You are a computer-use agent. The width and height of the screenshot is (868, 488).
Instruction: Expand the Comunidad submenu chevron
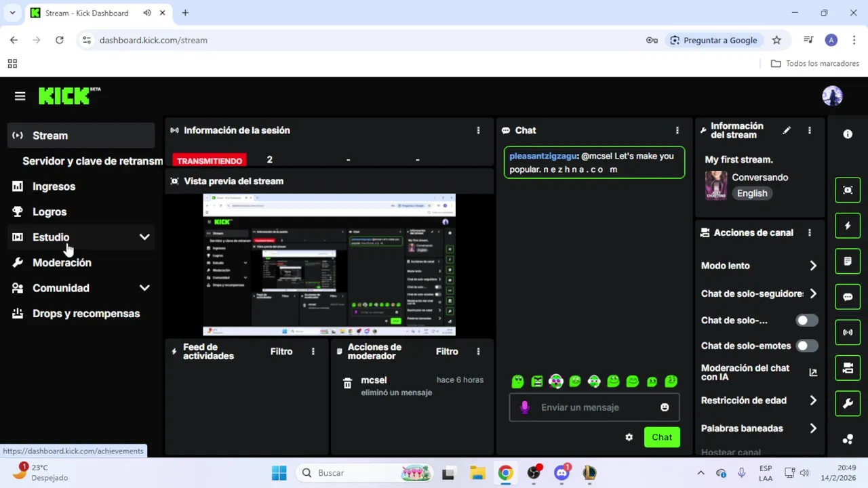click(144, 288)
